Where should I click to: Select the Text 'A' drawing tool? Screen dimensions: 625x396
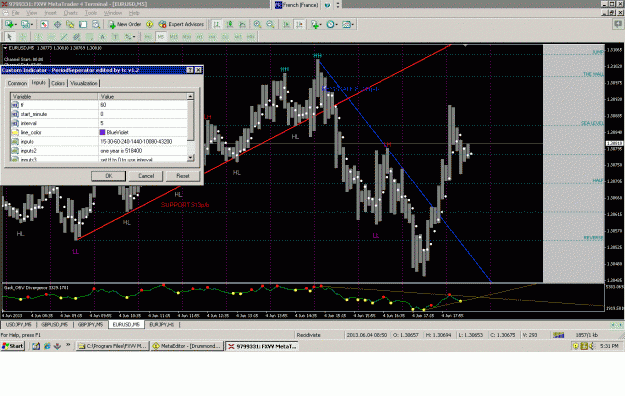[x=102, y=37]
